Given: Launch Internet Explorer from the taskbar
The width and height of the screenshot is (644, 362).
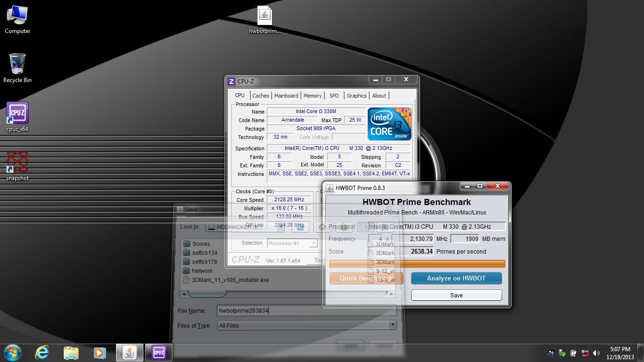Looking at the screenshot, I should pos(42,353).
